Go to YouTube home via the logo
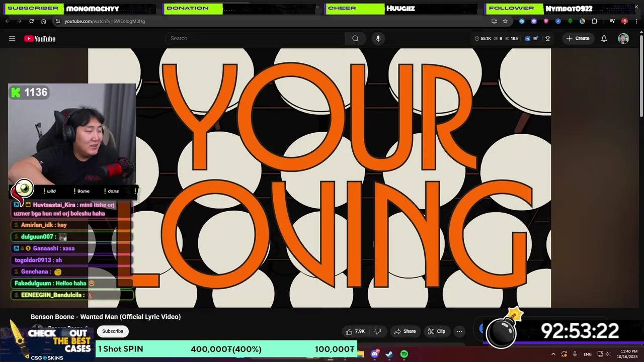The image size is (644, 362). 40,39
